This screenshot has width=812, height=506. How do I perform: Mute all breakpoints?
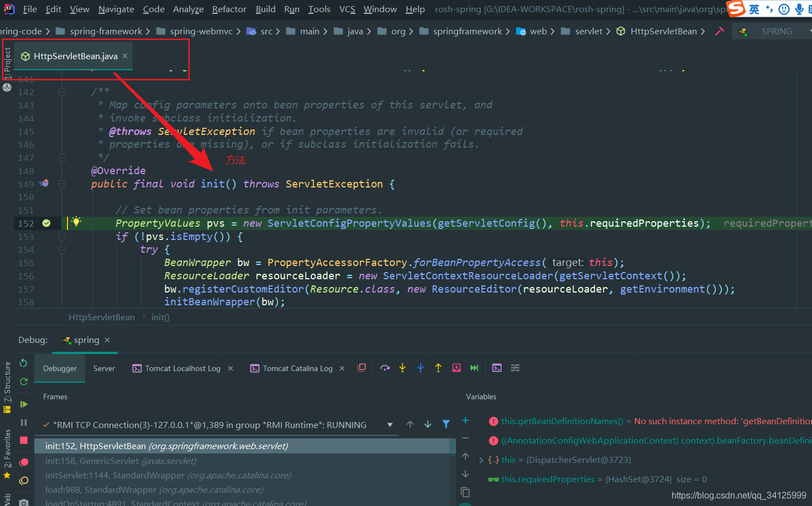point(23,481)
